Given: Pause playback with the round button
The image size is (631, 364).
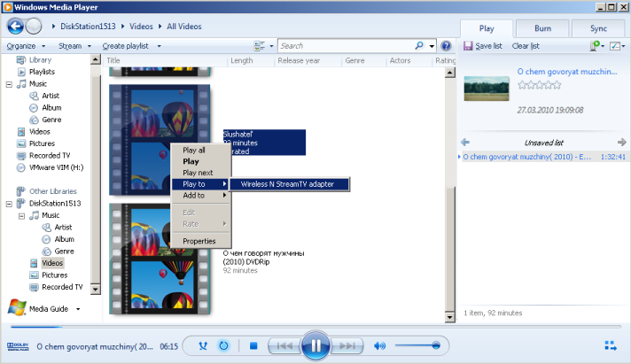Looking at the screenshot, I should pyautogui.click(x=315, y=345).
